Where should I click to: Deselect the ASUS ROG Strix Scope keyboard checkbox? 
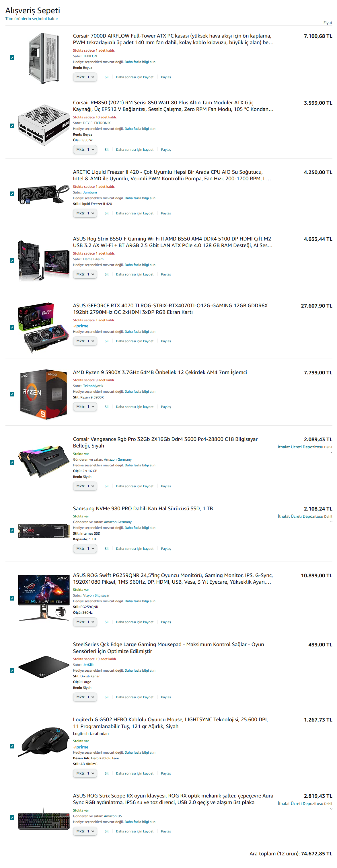click(12, 818)
